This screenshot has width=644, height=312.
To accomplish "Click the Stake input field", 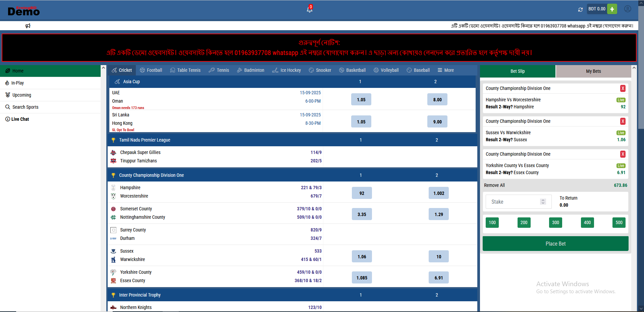I will pyautogui.click(x=513, y=202).
